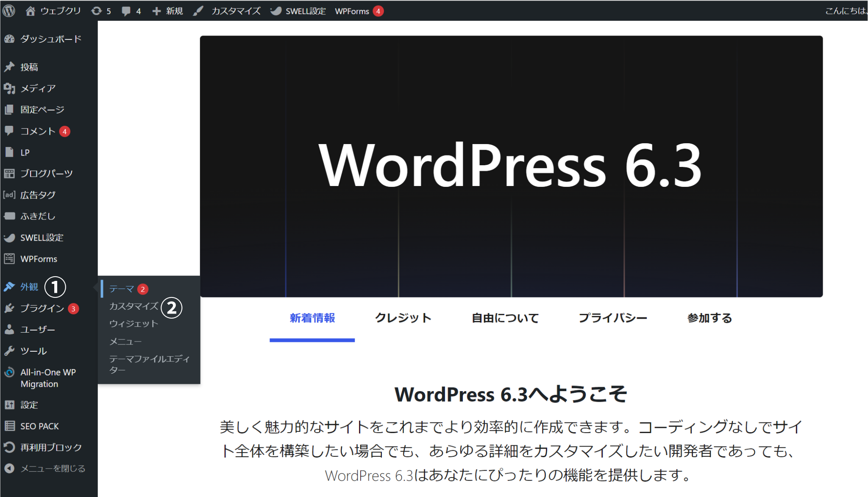Image resolution: width=868 pixels, height=497 pixels.
Task: Open 再利用ブロック menu label
Action: click(x=51, y=447)
